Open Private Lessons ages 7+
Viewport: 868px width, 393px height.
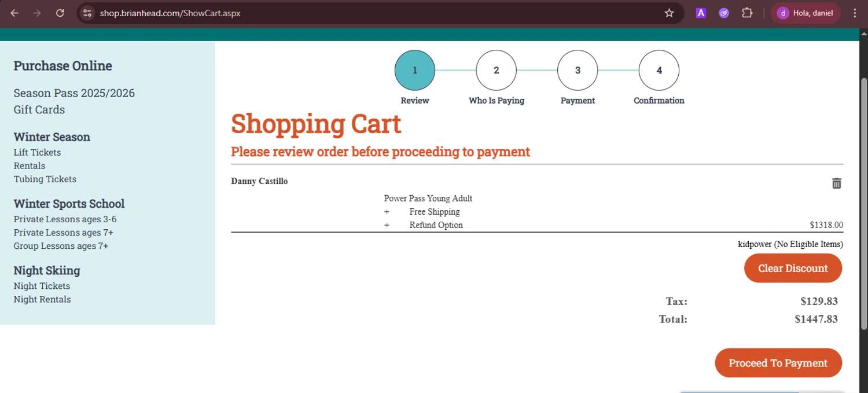pyautogui.click(x=64, y=233)
